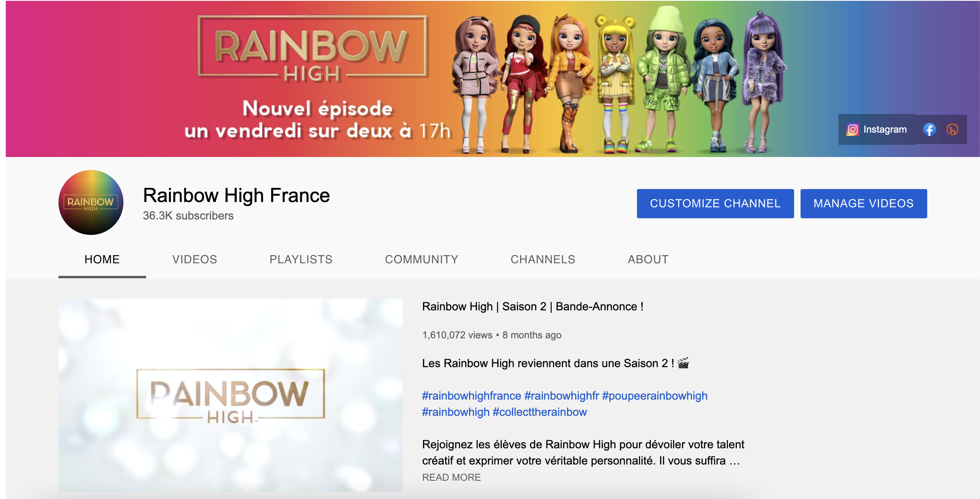Expand description with Read More
The width and height of the screenshot is (980, 499).
pos(451,477)
